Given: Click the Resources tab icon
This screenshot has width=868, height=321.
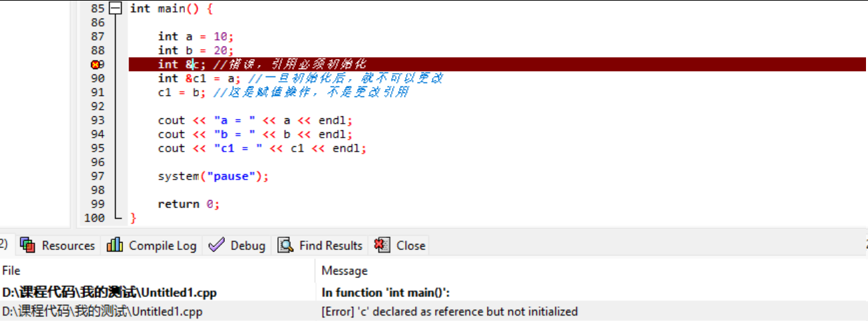Looking at the screenshot, I should coord(28,245).
